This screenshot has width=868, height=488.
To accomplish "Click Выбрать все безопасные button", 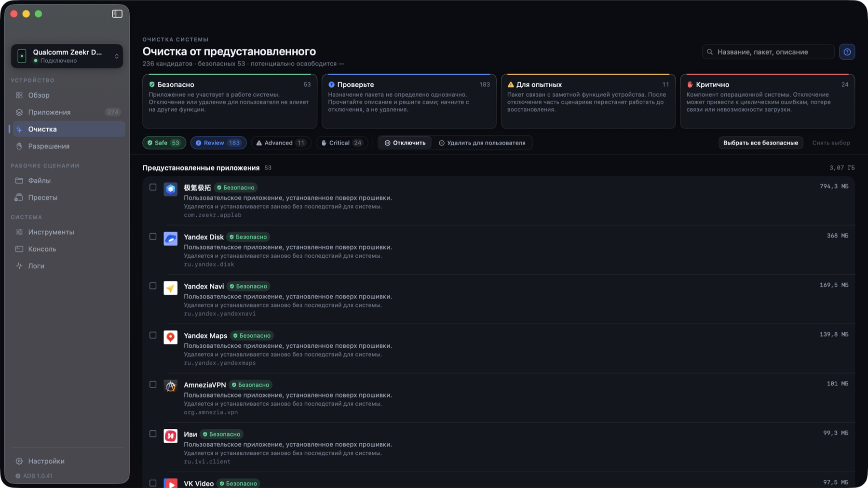I will (760, 143).
